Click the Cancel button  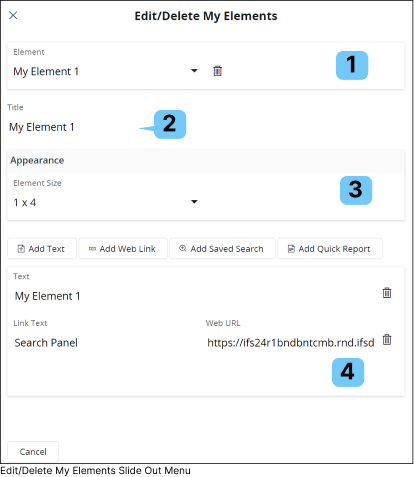click(33, 452)
